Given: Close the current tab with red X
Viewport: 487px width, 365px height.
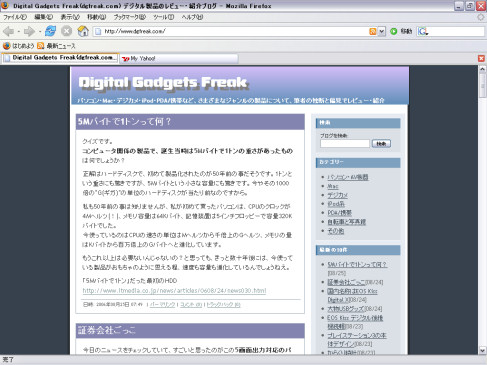Looking at the screenshot, I should point(481,58).
